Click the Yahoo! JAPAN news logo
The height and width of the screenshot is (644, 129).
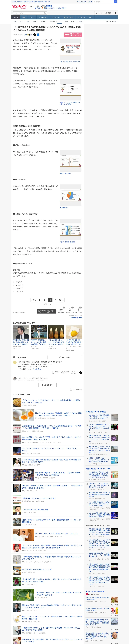pos(23,7)
